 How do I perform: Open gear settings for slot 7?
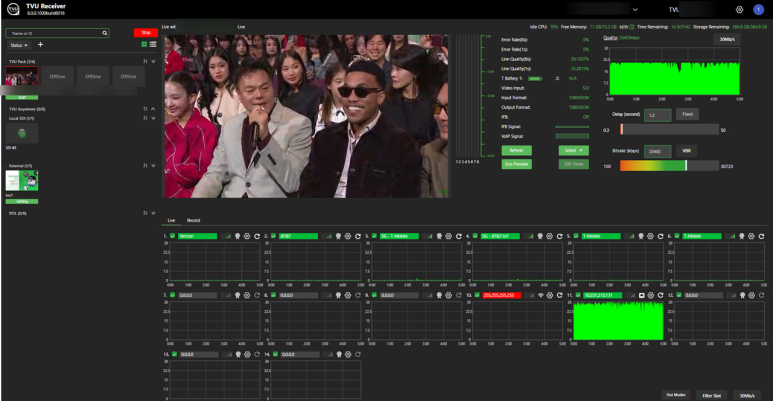[x=247, y=295]
